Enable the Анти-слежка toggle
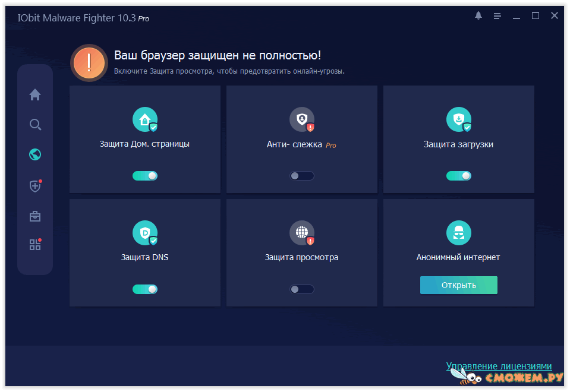This screenshot has width=570, height=392. (302, 176)
